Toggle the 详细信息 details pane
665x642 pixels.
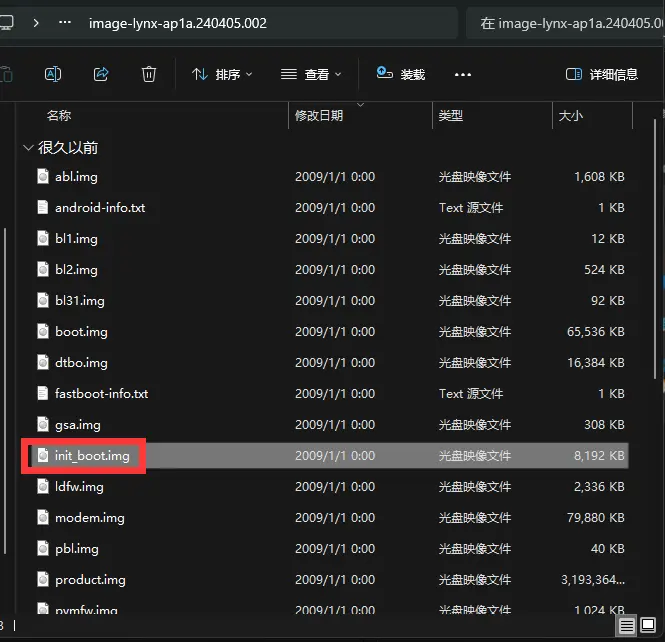pyautogui.click(x=602, y=75)
